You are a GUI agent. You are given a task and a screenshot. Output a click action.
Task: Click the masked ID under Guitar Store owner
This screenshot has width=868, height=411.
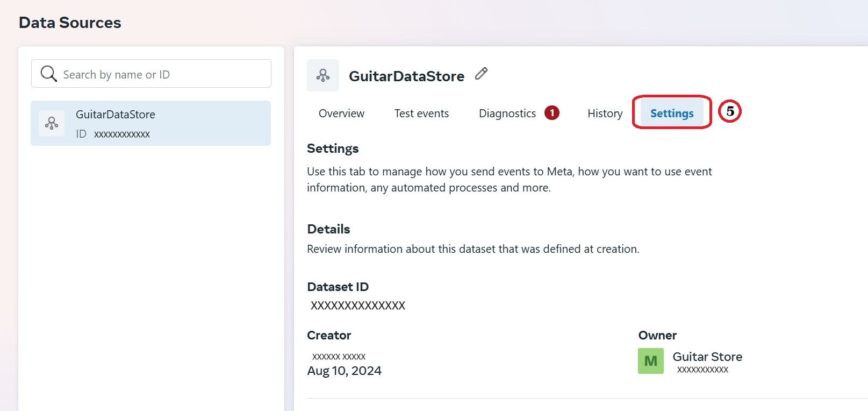pyautogui.click(x=702, y=370)
